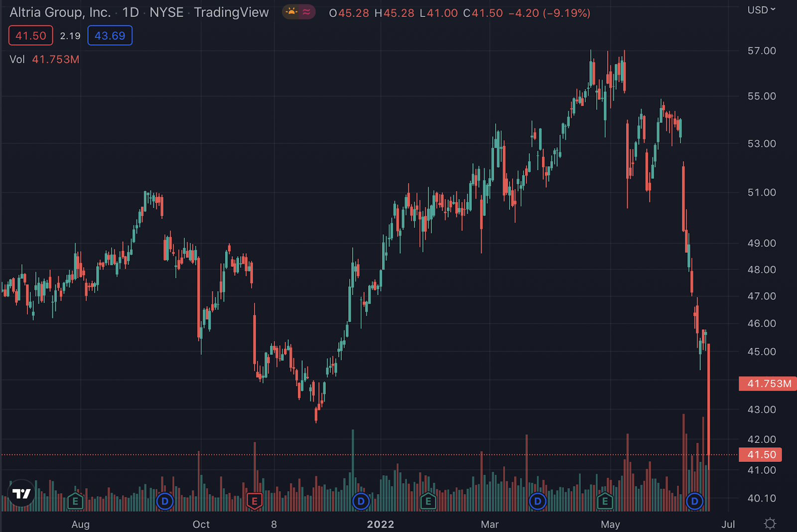Click the 41.00 price axis label

(x=762, y=470)
